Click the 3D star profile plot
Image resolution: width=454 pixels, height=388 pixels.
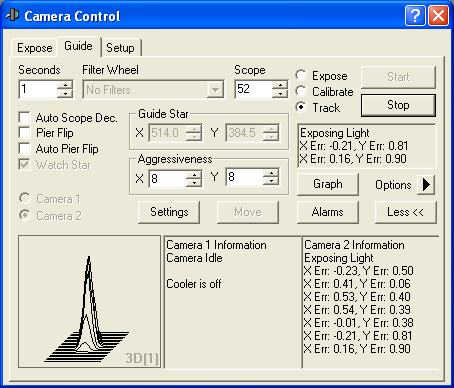[89, 302]
